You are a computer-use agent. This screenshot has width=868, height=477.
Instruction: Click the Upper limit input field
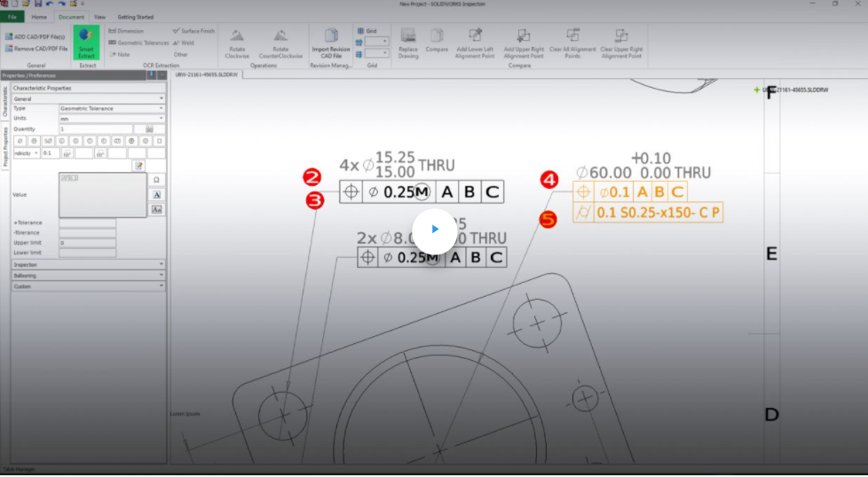(87, 242)
